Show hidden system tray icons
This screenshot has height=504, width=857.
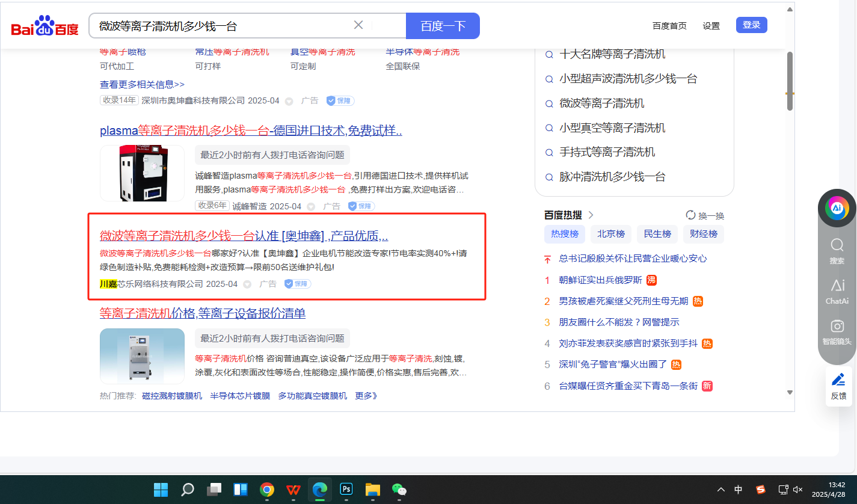pos(721,490)
